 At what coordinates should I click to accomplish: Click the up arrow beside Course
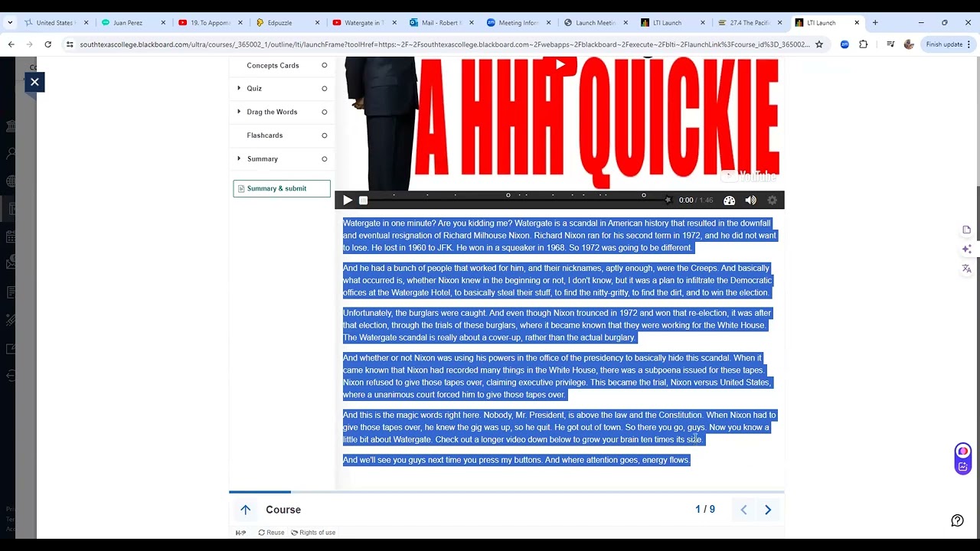pyautogui.click(x=245, y=510)
